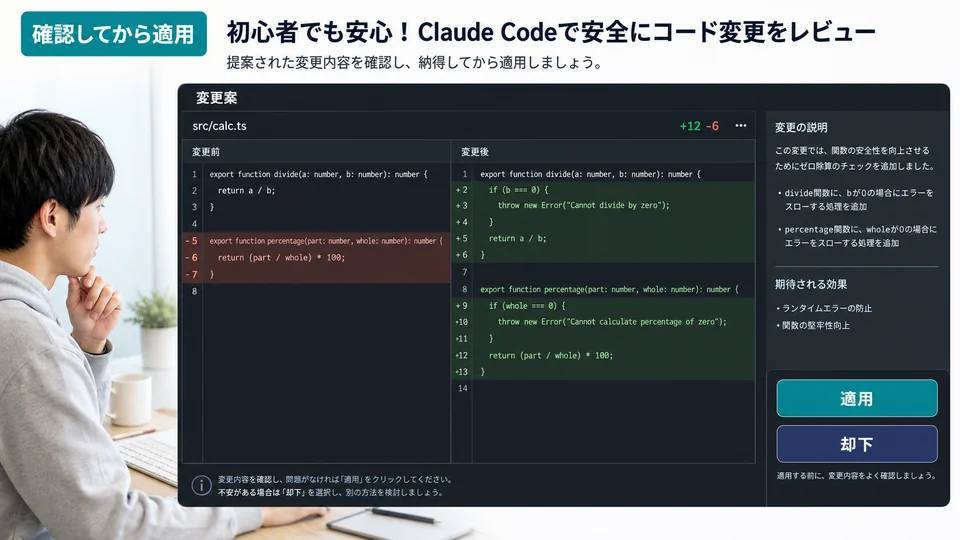Select the 変更後 column header

(x=474, y=152)
